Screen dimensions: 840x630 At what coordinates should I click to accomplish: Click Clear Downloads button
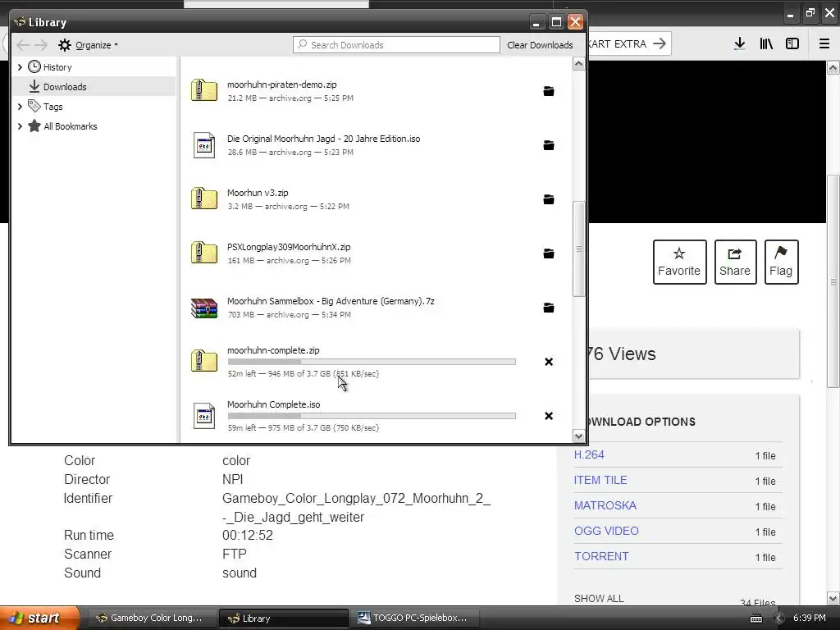coord(540,45)
